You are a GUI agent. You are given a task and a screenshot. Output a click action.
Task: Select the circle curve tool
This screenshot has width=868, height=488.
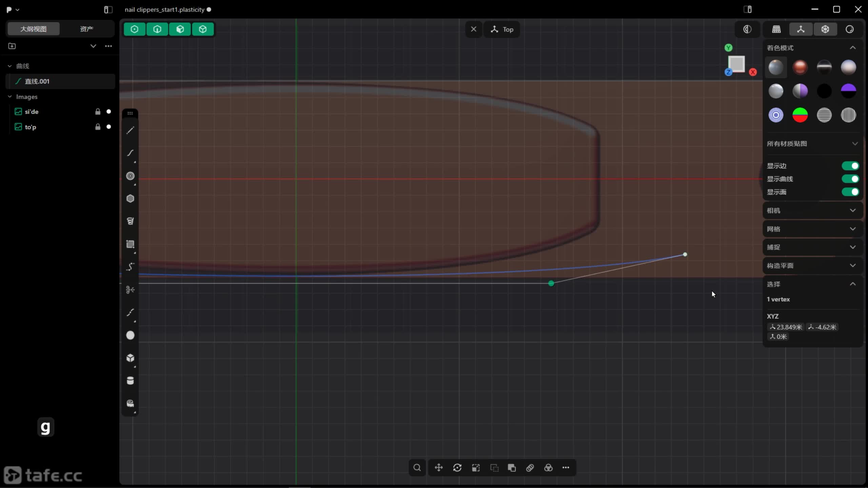click(x=130, y=176)
